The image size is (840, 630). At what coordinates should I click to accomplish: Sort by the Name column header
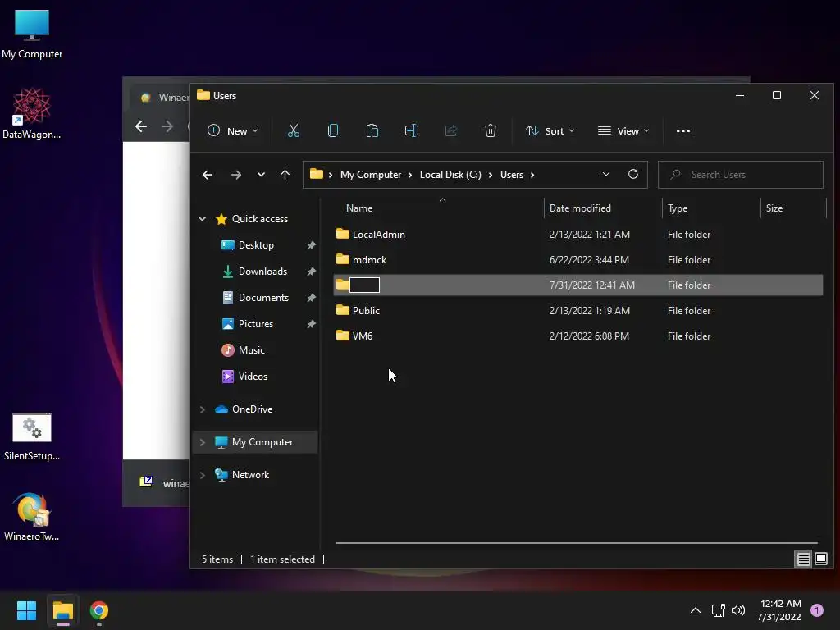coord(359,208)
